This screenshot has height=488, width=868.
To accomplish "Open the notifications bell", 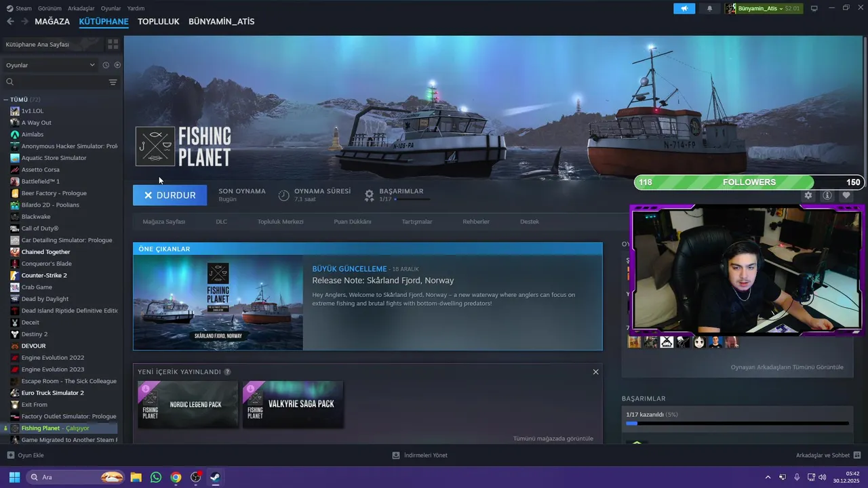I will coord(709,8).
